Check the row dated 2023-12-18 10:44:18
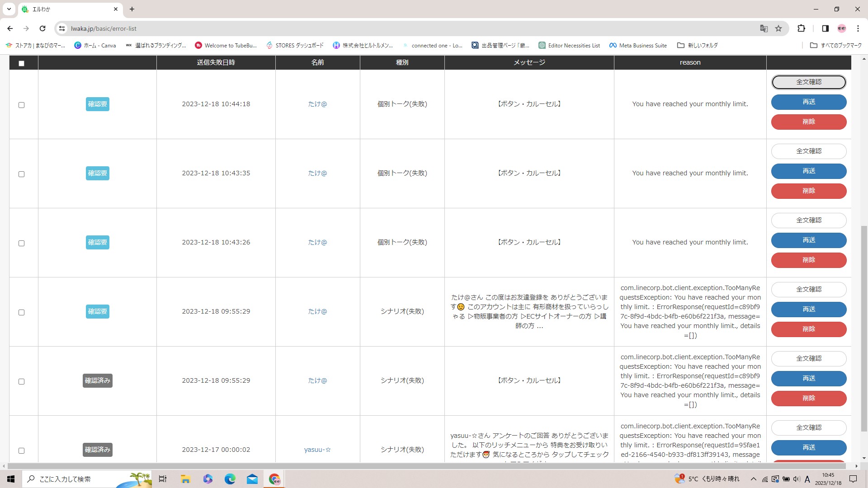This screenshot has height=488, width=868. 21,105
